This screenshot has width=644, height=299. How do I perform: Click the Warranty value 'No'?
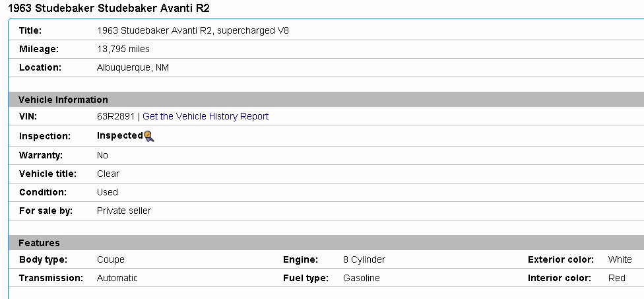[102, 155]
